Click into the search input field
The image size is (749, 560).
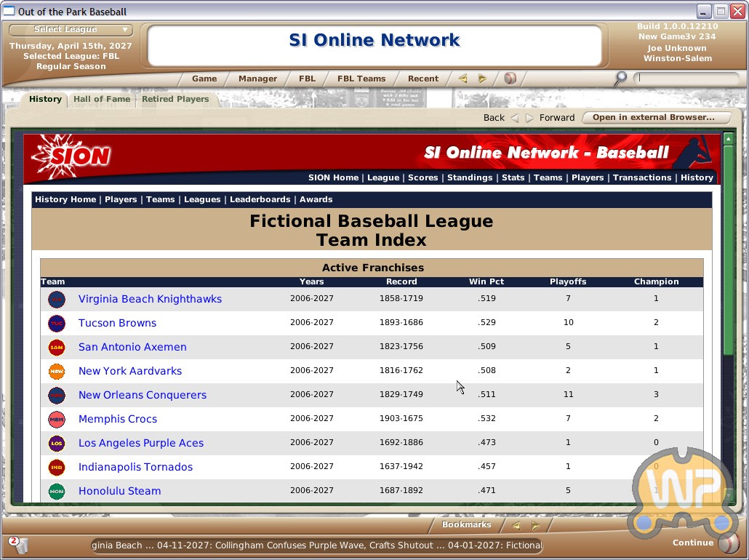pos(686,78)
